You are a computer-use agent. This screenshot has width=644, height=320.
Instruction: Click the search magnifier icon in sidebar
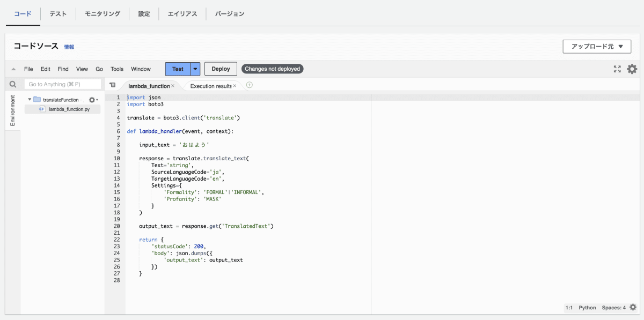point(13,84)
